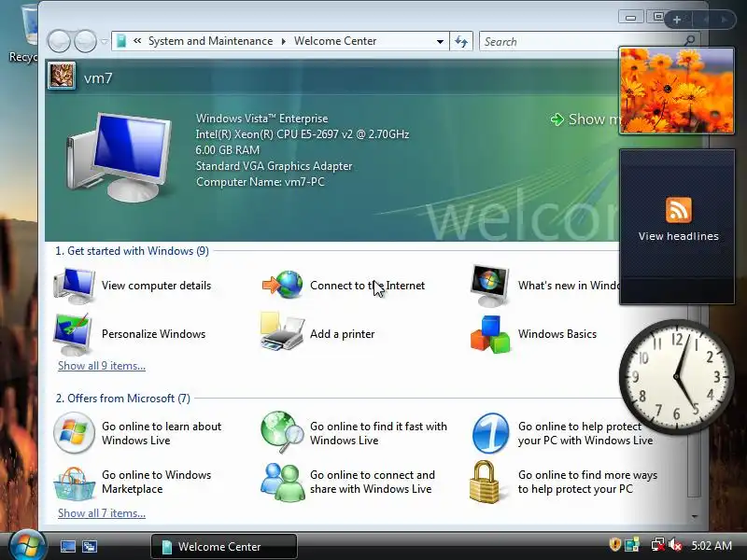747x560 pixels.
Task: Click the sidebar add gadgets plus button
Action: point(677,20)
